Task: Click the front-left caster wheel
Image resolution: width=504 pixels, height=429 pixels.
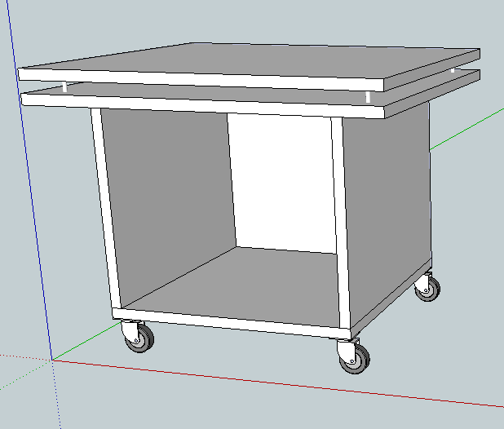Action: [138, 337]
